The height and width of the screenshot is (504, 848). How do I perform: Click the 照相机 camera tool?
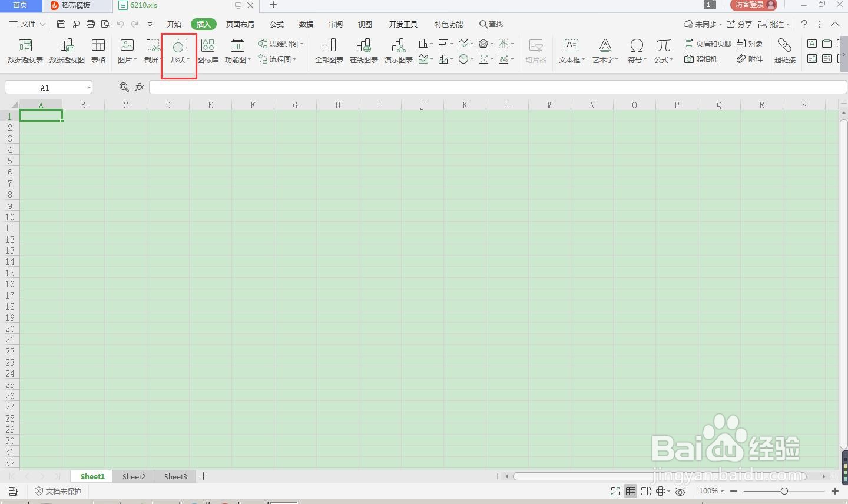[701, 59]
